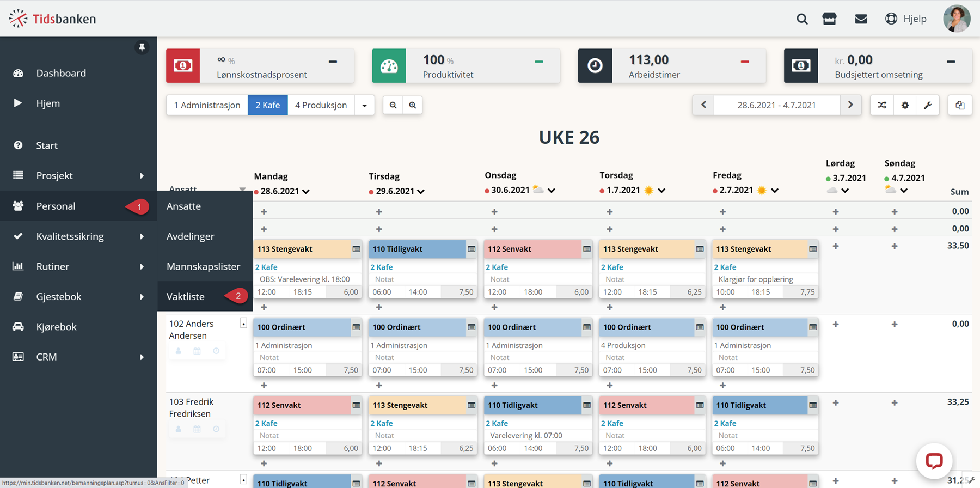The width and height of the screenshot is (980, 488).
Task: Expand the CRM sidebar menu
Action: coord(78,357)
